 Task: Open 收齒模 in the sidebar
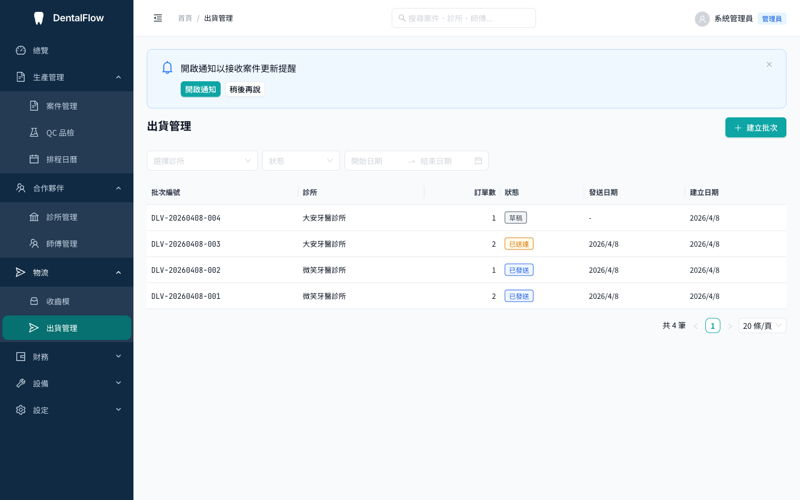click(66, 301)
